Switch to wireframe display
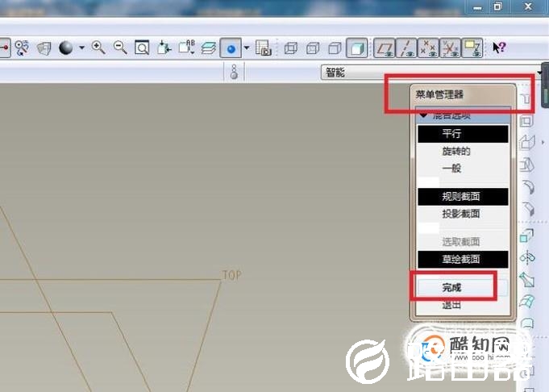This screenshot has width=549, height=392. tap(291, 48)
